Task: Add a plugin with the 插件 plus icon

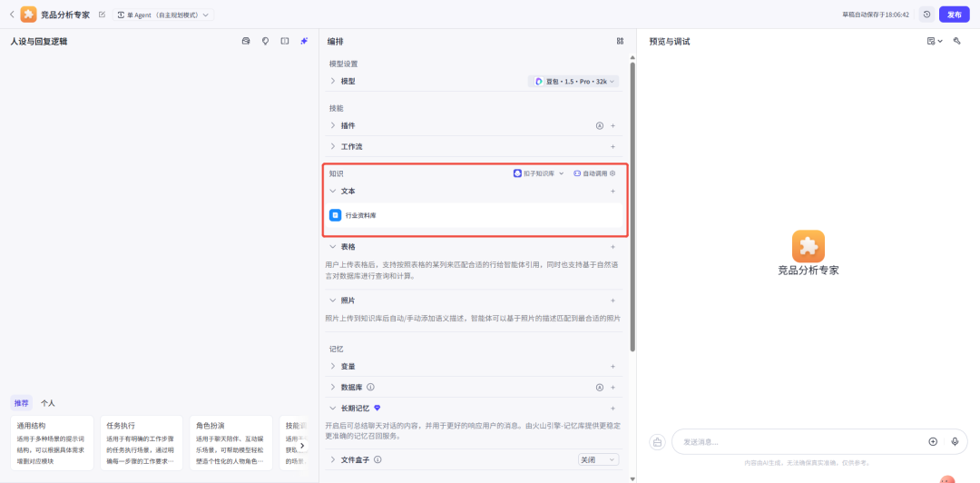Action: 612,126
